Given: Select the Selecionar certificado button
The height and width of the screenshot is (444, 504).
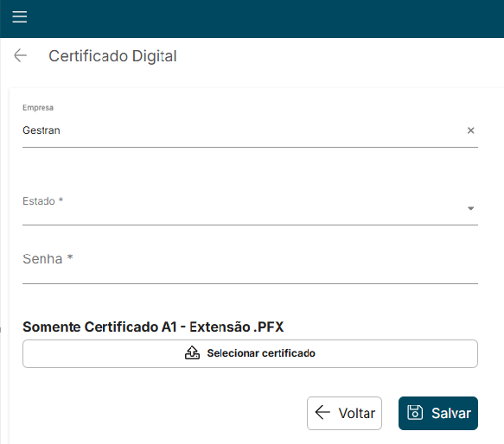Looking at the screenshot, I should click(250, 353).
